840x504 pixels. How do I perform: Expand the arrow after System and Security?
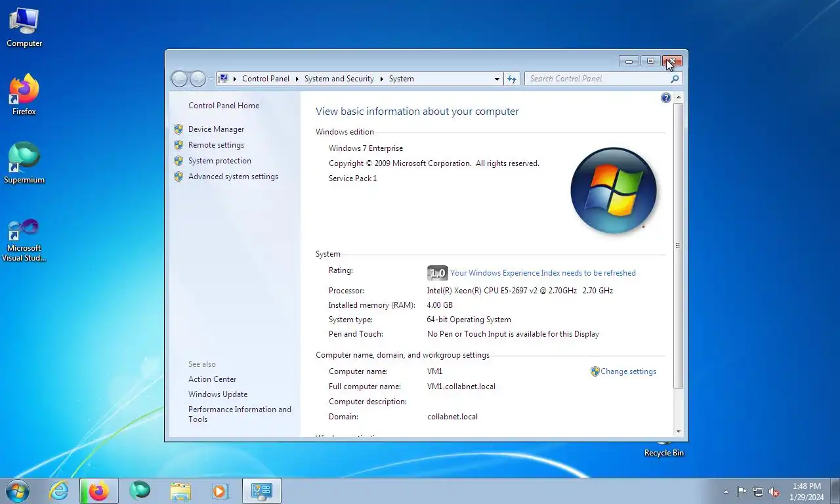pos(381,79)
